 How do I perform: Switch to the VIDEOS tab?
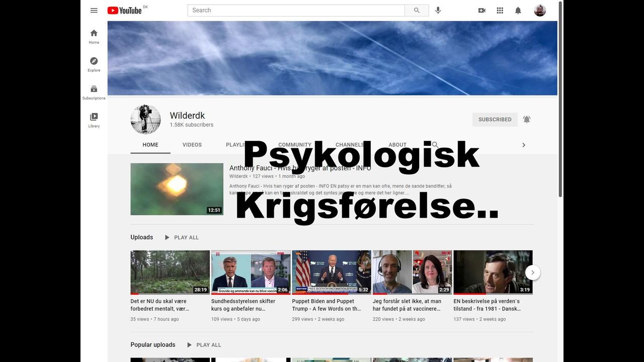pyautogui.click(x=192, y=145)
